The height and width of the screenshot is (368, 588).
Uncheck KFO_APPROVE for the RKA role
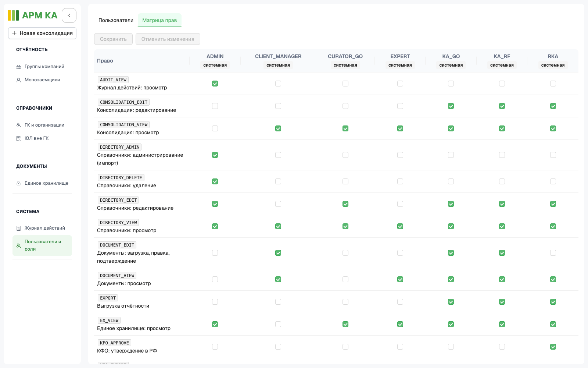pyautogui.click(x=553, y=347)
